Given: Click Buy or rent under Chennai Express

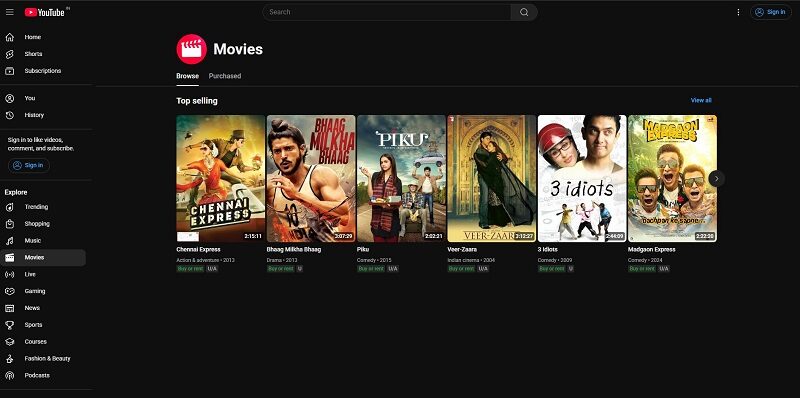Looking at the screenshot, I should [190, 269].
